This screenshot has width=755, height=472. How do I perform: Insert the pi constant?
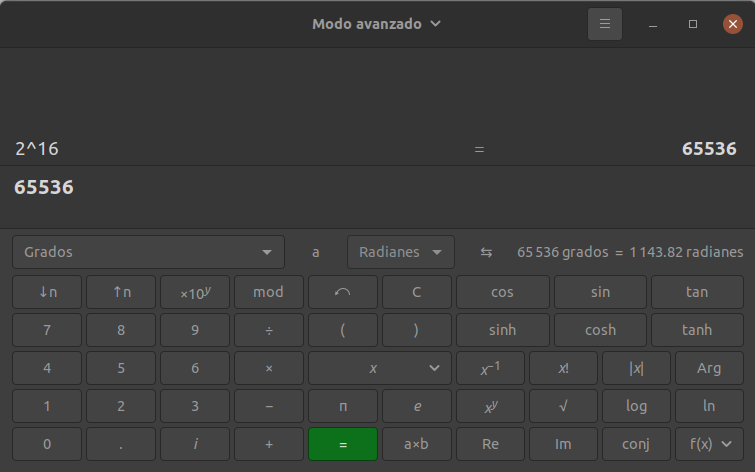(342, 406)
